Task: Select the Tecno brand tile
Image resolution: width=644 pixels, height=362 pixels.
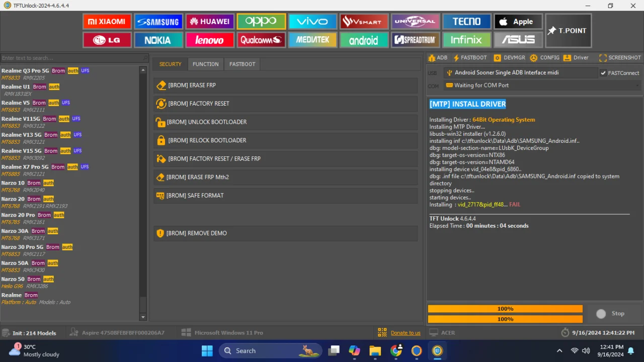Action: pos(466,22)
